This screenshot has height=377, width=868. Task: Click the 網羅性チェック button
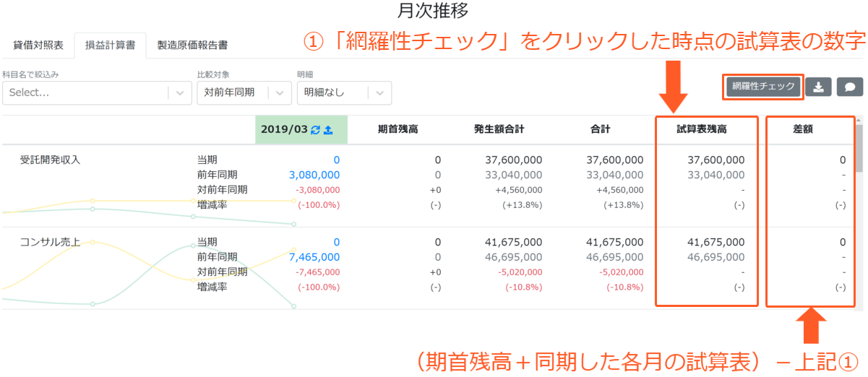point(763,87)
